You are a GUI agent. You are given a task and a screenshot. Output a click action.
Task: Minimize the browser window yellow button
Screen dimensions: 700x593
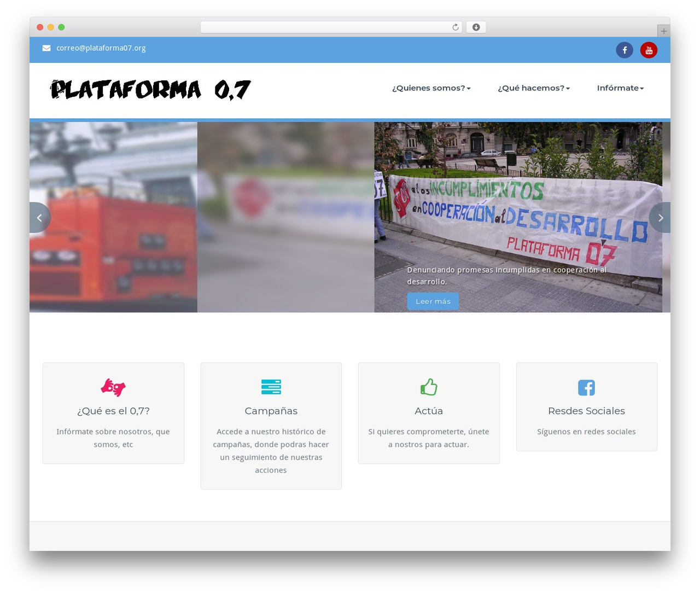click(x=51, y=27)
